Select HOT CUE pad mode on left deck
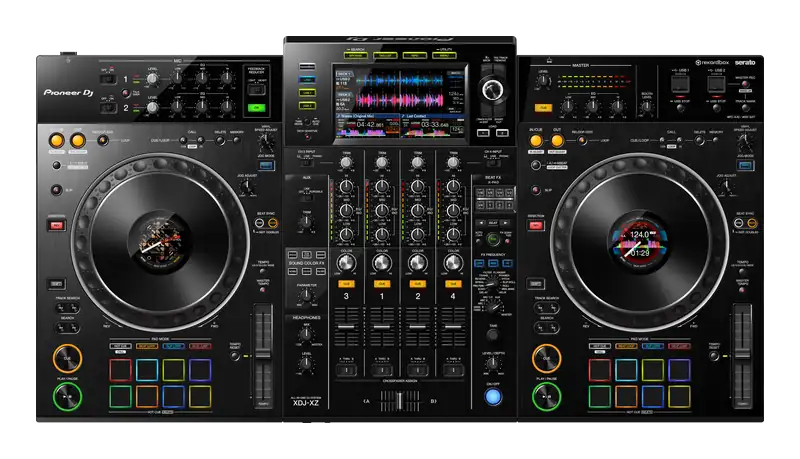The image size is (800, 459). tap(120, 346)
